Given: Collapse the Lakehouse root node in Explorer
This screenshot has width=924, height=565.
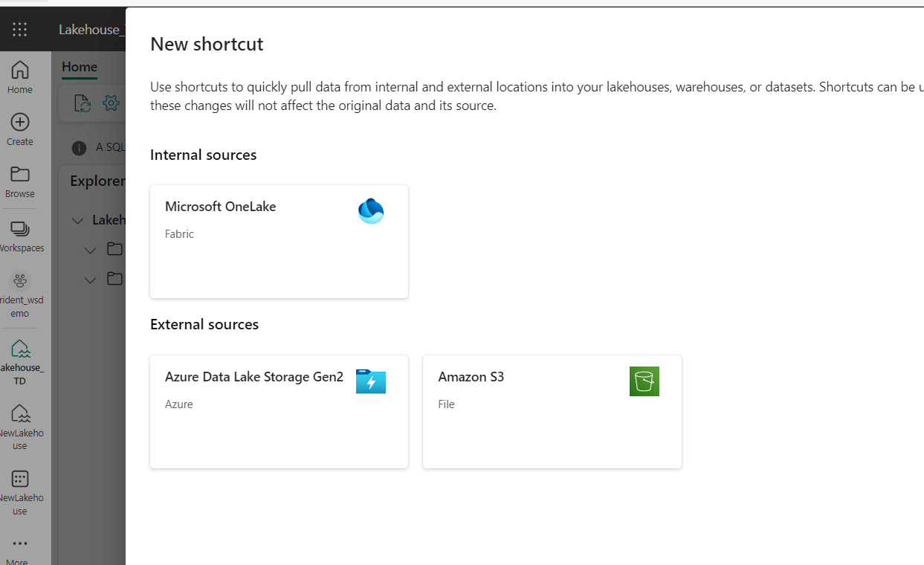Looking at the screenshot, I should (77, 221).
